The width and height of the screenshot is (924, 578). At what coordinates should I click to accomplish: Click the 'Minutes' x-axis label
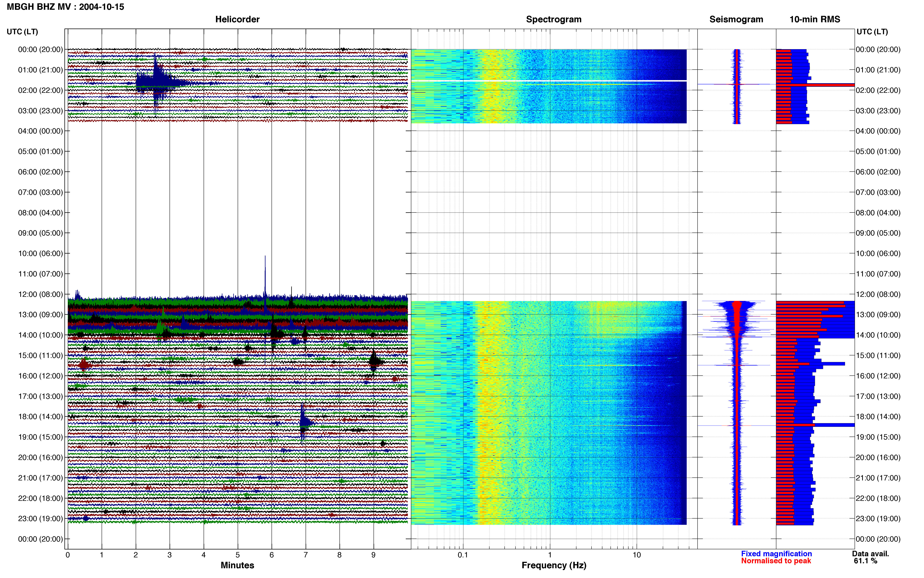pyautogui.click(x=237, y=565)
